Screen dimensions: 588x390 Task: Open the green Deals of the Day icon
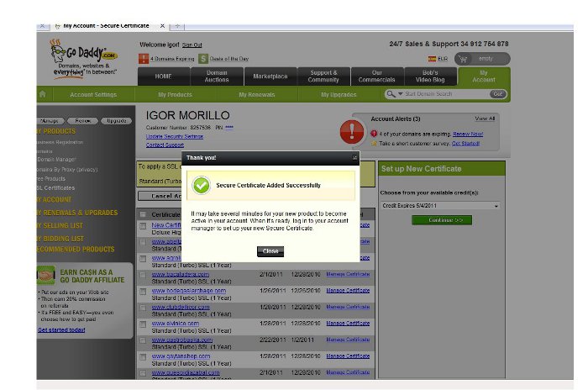click(x=203, y=59)
